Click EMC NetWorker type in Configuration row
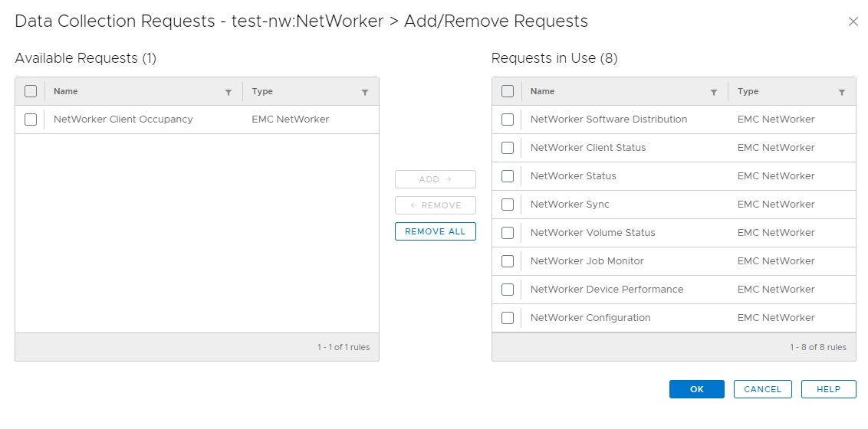 click(776, 318)
